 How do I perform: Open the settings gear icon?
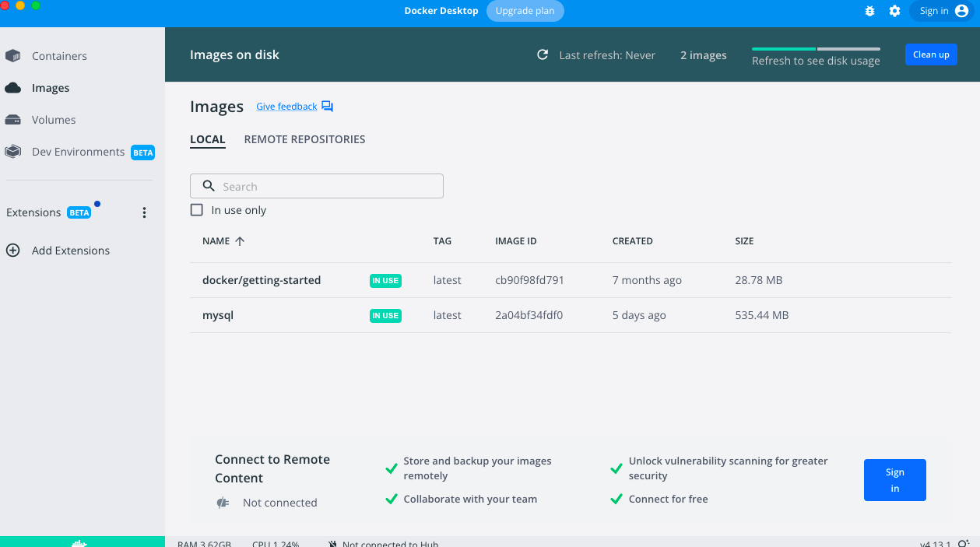[895, 11]
